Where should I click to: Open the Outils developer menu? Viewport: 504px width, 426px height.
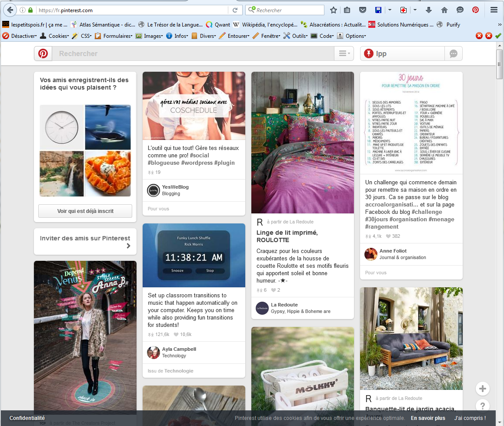coord(296,36)
